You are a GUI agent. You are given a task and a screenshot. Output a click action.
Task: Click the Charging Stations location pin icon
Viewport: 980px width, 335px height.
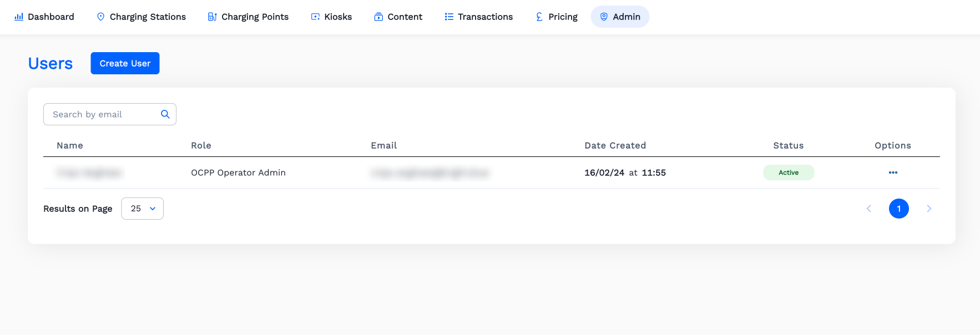(x=100, y=17)
